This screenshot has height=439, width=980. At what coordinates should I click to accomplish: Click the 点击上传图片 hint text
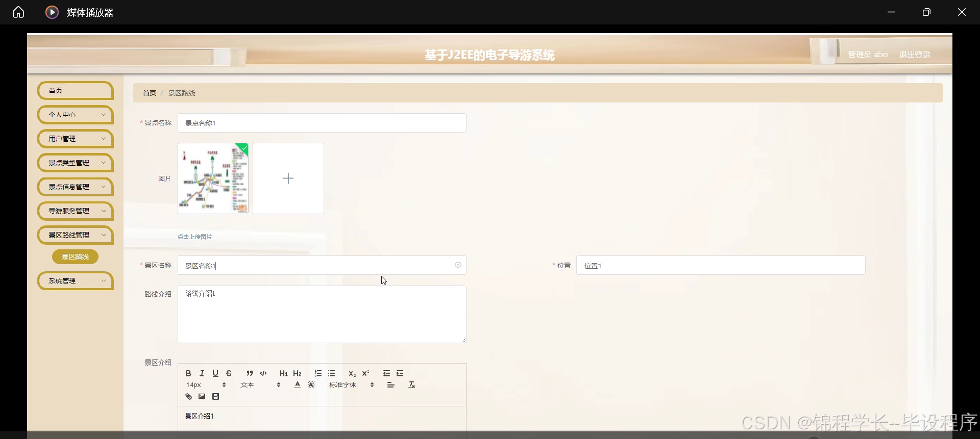[x=195, y=237]
